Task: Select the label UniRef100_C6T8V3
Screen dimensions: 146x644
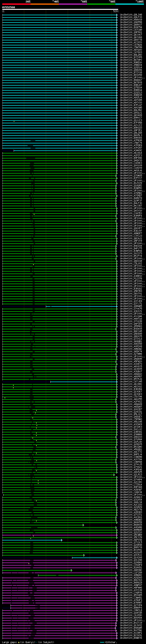Action: (131, 53)
